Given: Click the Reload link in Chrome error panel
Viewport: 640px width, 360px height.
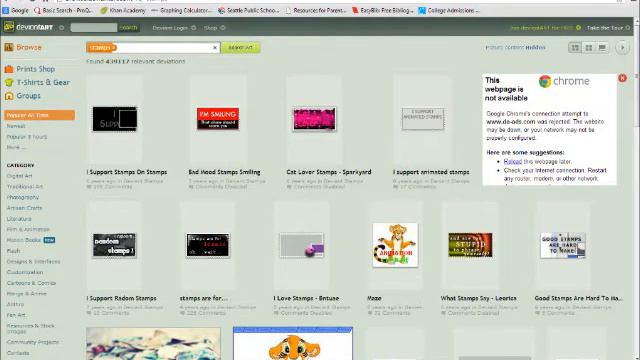Looking at the screenshot, I should coord(513,162).
